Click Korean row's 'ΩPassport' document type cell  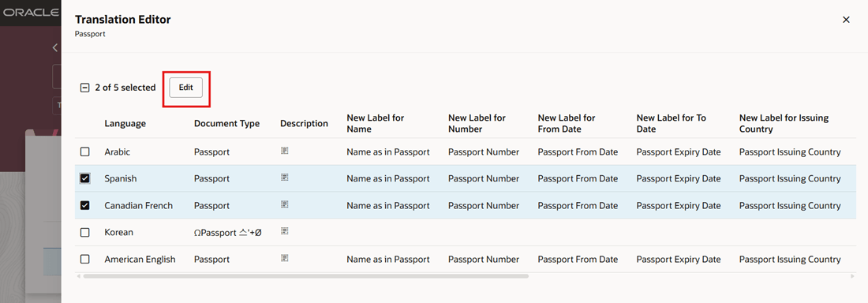228,233
